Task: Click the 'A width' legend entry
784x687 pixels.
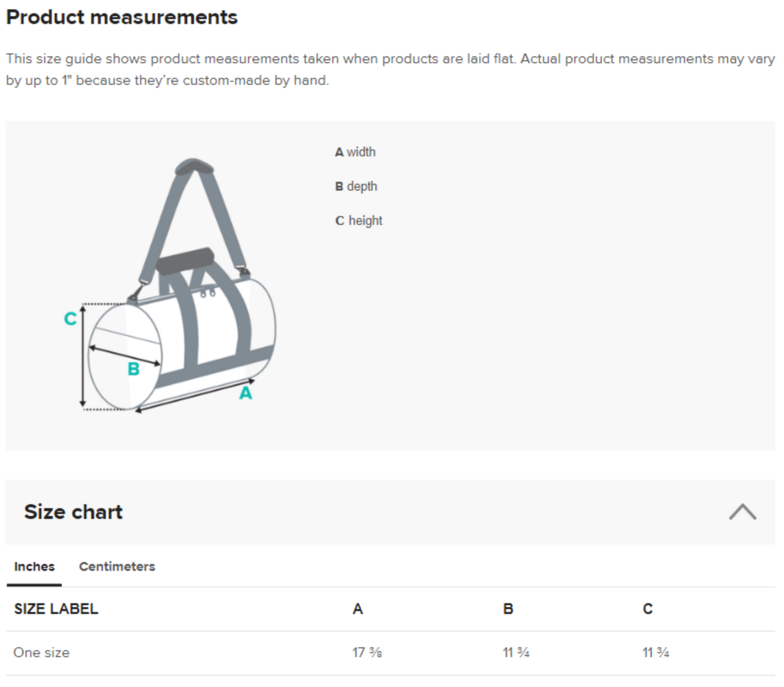Action: [355, 152]
